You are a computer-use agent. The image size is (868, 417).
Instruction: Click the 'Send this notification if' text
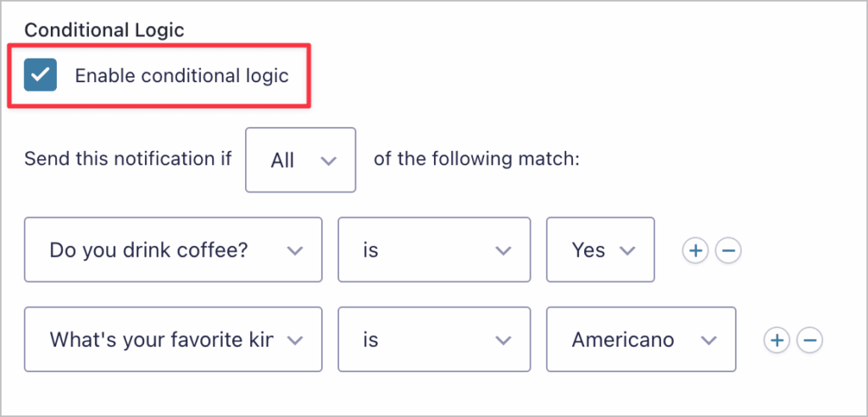coord(127,159)
